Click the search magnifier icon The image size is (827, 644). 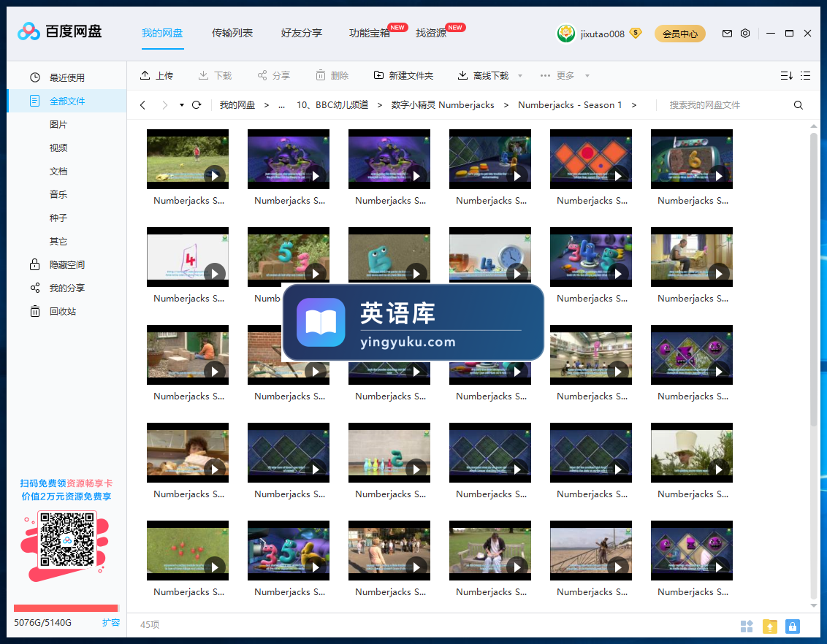[x=799, y=105]
